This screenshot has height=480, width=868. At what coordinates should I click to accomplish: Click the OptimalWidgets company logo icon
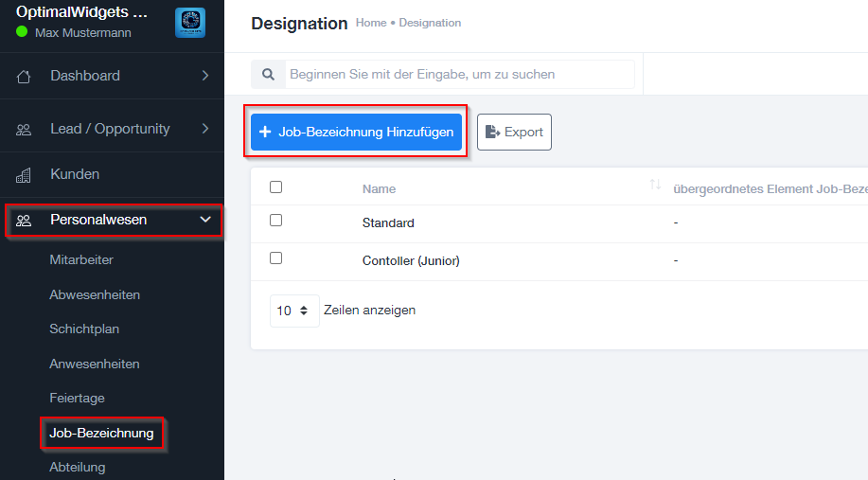pos(190,23)
